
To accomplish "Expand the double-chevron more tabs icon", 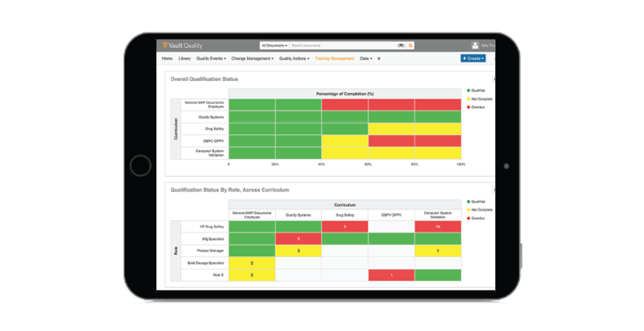I will [379, 59].
